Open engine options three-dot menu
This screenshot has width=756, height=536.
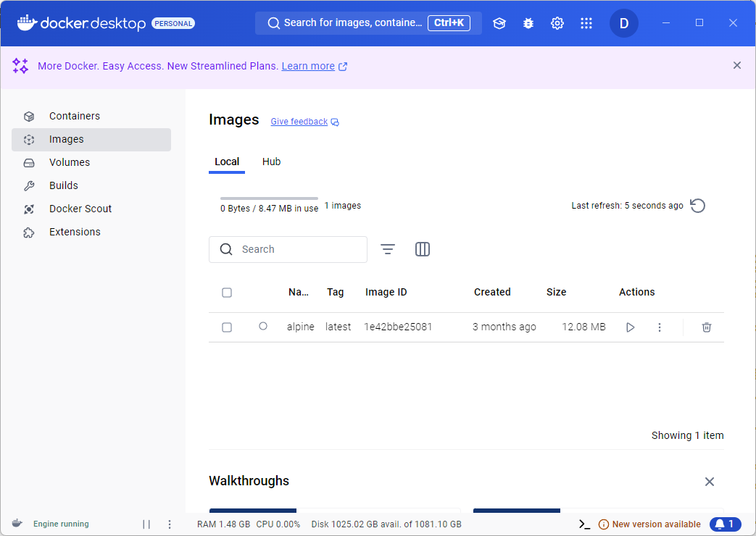click(x=169, y=524)
